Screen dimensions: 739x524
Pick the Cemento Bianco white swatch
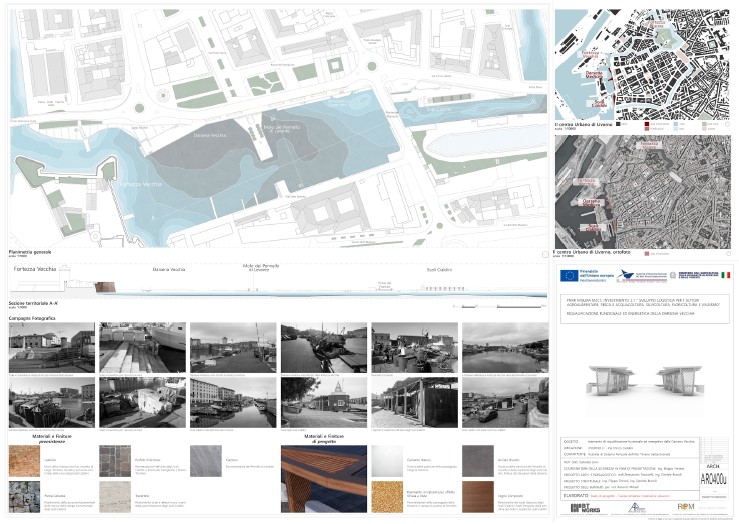point(387,461)
